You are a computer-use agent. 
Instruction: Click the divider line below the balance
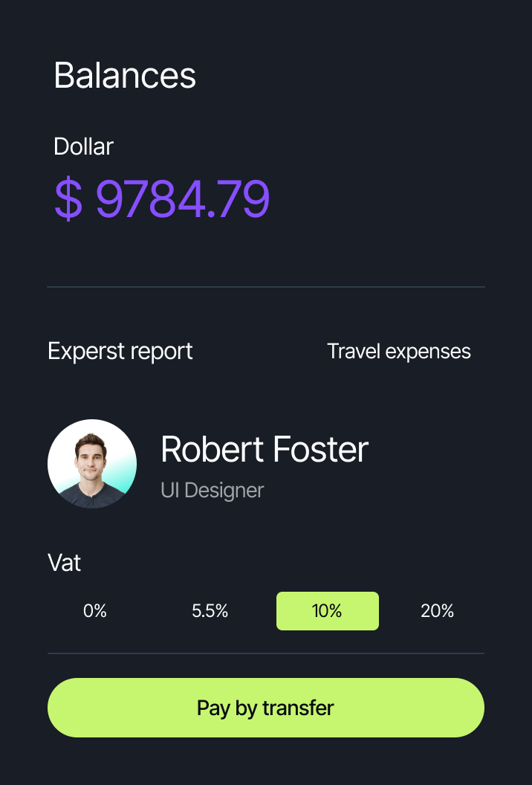266,286
